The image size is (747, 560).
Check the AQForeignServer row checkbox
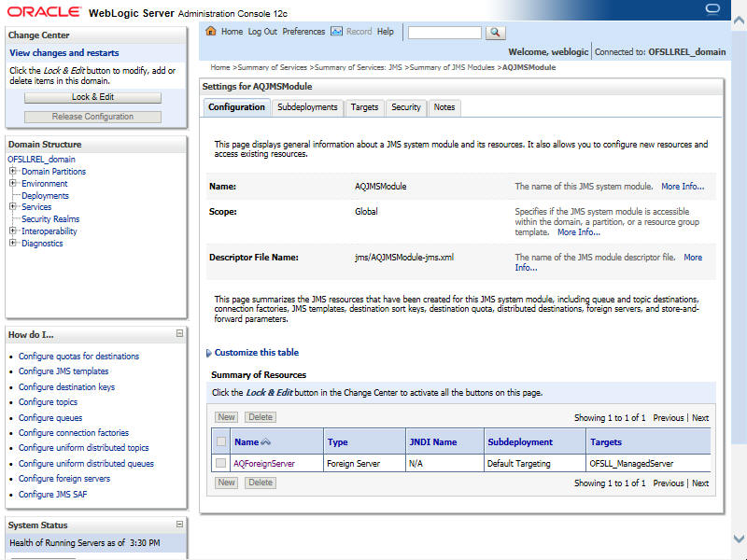click(220, 463)
